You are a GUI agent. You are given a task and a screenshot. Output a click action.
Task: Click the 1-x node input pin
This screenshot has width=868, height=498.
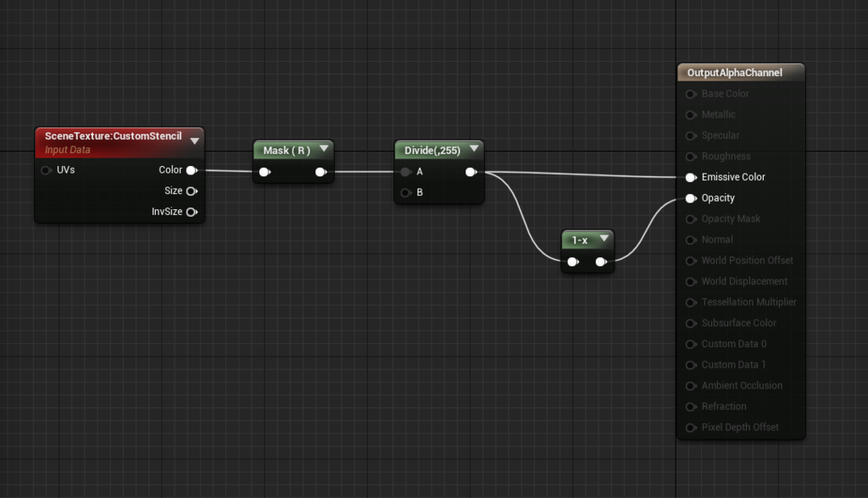click(574, 262)
